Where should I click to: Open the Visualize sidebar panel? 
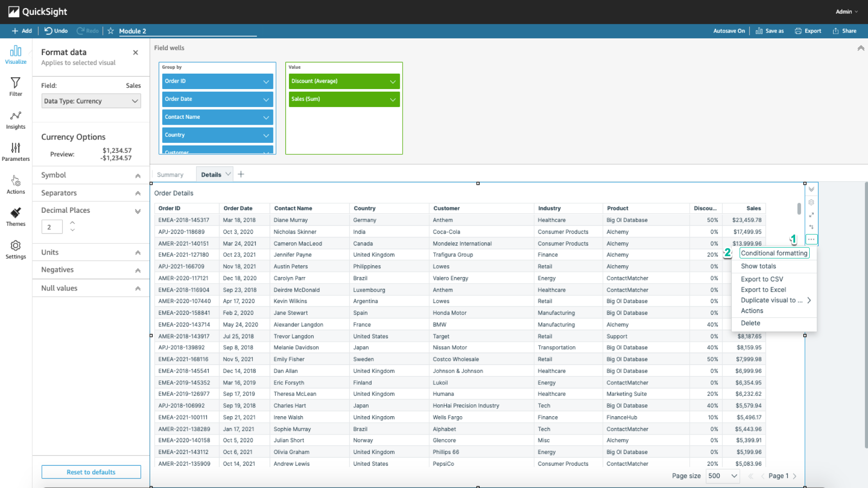coord(15,54)
